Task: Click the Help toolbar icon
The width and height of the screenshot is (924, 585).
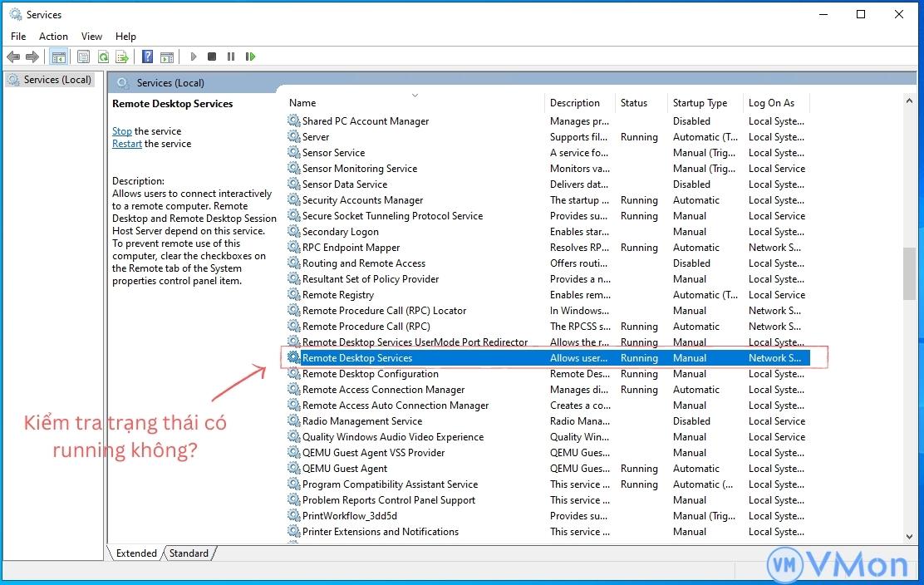Action: (x=147, y=56)
